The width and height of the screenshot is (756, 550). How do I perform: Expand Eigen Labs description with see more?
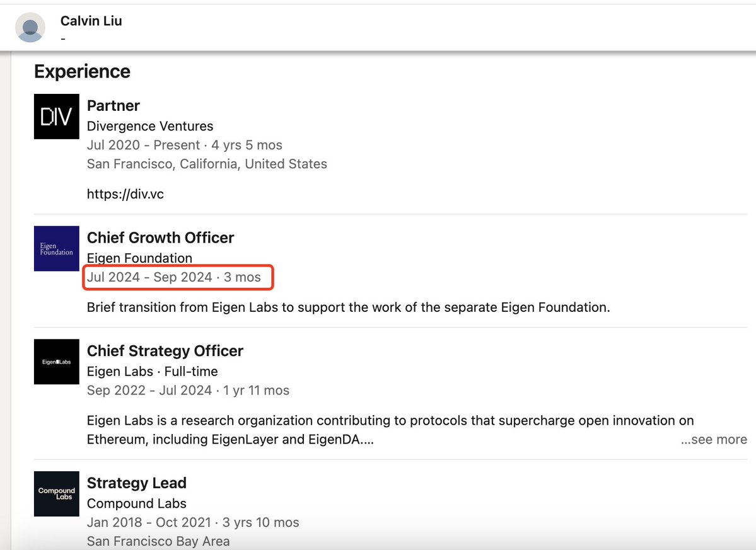point(714,440)
